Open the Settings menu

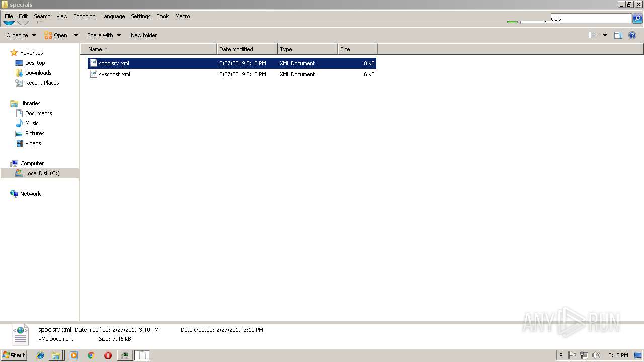(141, 16)
